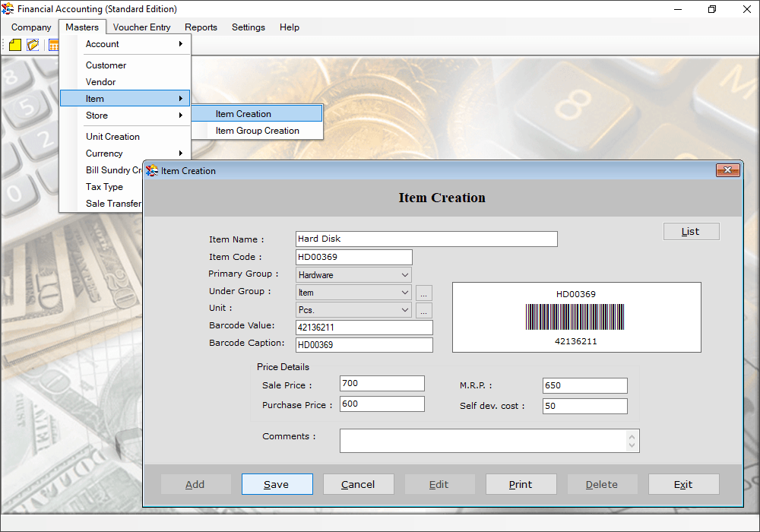Click the orange calendar toolbar icon

click(54, 45)
